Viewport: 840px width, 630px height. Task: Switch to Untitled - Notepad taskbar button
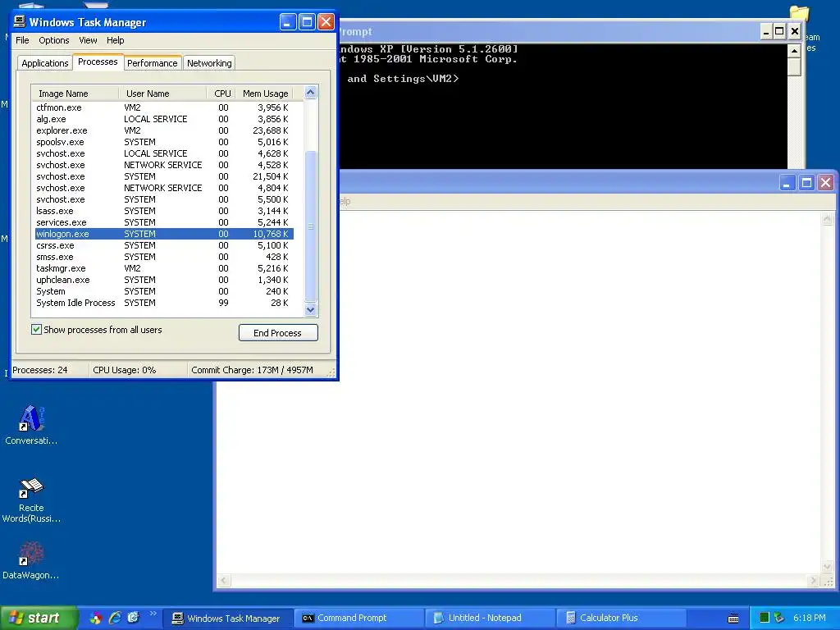click(x=490, y=619)
